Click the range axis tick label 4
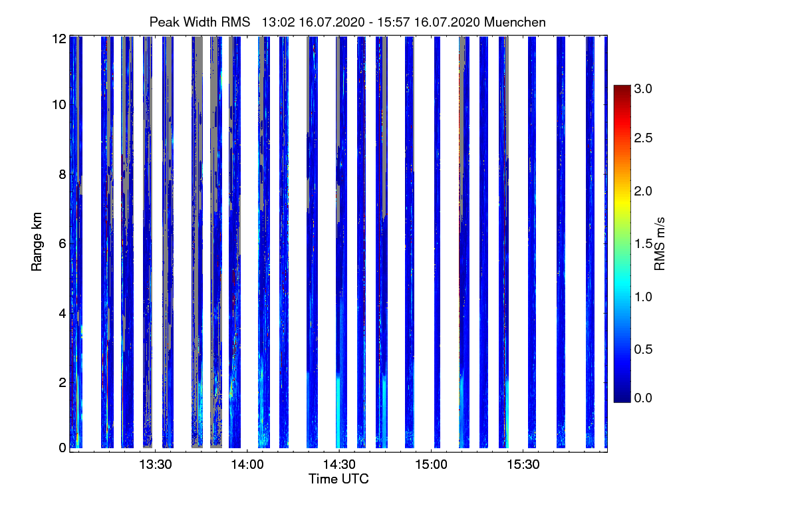This screenshot has width=798, height=532. click(63, 313)
